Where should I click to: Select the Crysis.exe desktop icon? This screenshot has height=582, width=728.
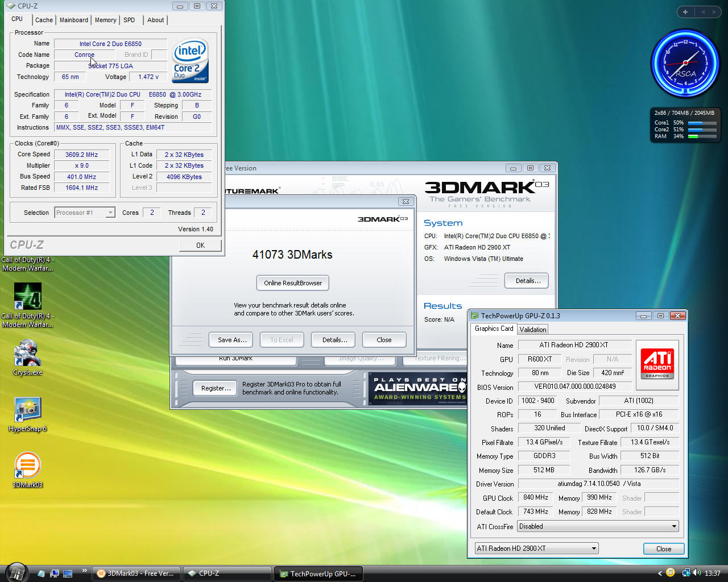pyautogui.click(x=27, y=357)
